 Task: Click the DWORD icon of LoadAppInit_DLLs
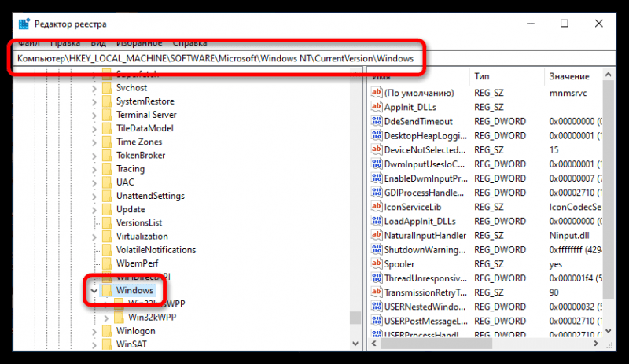pyautogui.click(x=377, y=221)
